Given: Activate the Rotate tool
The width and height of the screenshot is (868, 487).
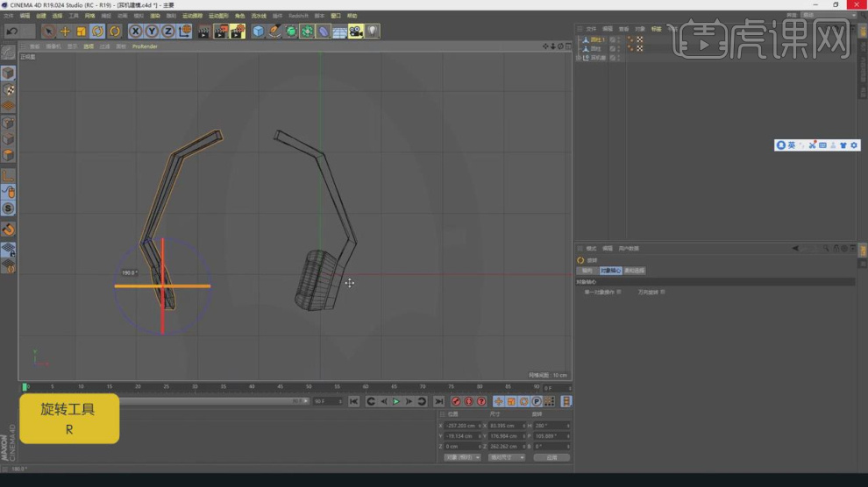Looking at the screenshot, I should click(x=97, y=32).
